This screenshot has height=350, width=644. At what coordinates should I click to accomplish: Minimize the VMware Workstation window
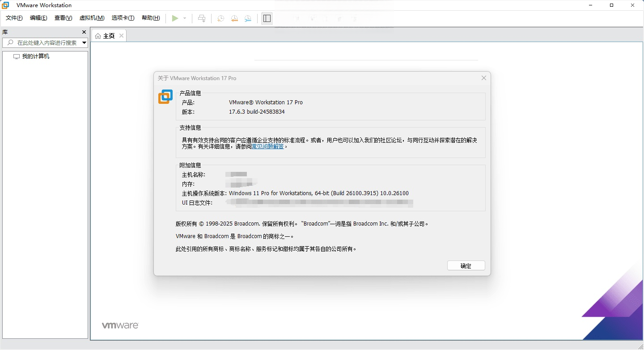pos(591,5)
